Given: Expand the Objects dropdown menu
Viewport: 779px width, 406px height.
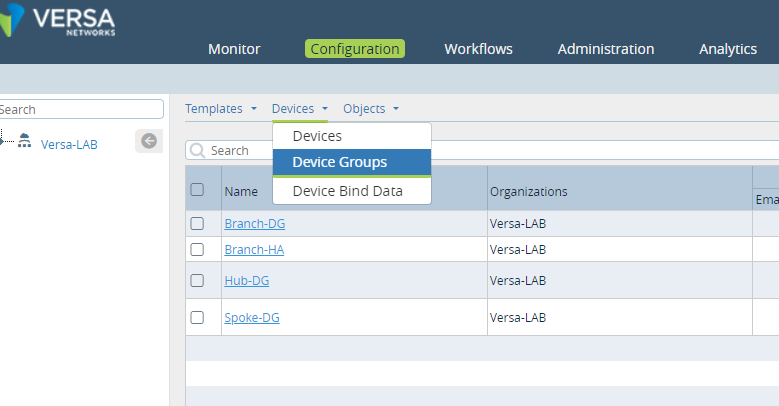Looking at the screenshot, I should [370, 109].
